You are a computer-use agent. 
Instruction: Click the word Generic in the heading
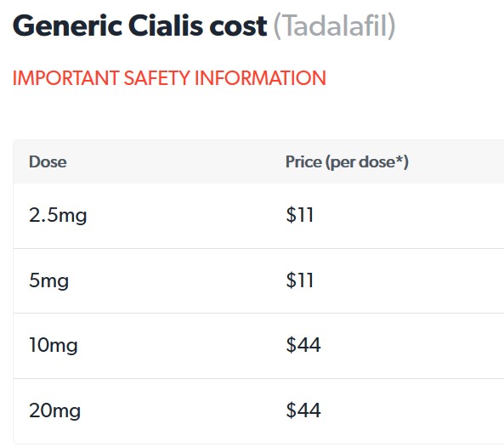[x=67, y=25]
